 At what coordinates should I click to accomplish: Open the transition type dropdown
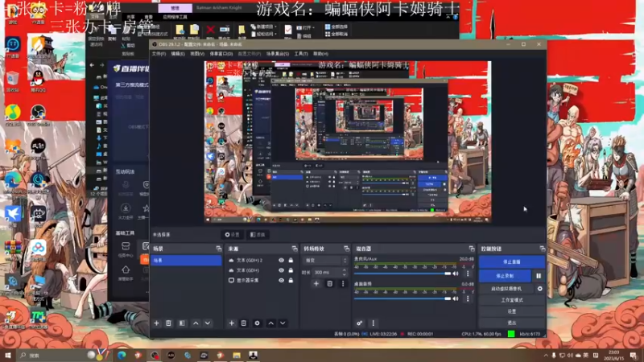point(326,260)
